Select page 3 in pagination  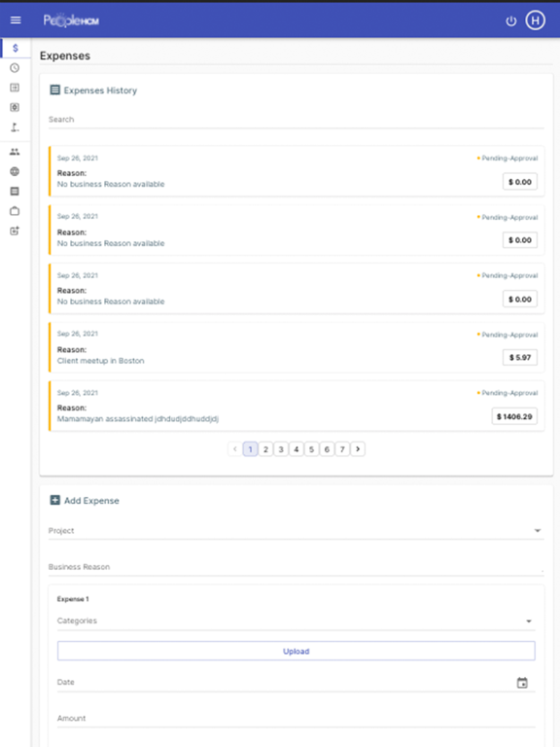[281, 449]
